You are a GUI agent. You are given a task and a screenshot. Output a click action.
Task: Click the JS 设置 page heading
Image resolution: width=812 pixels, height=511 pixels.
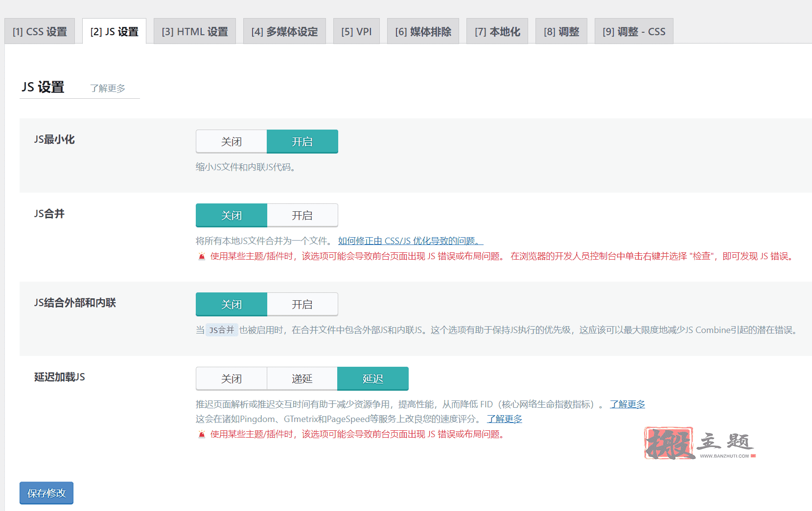(x=43, y=87)
